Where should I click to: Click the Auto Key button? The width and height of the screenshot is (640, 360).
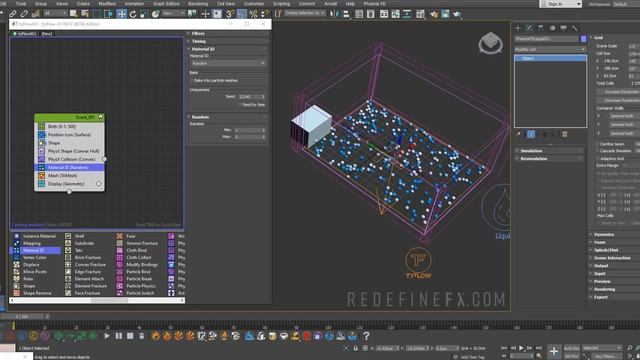pyautogui.click(x=571, y=348)
